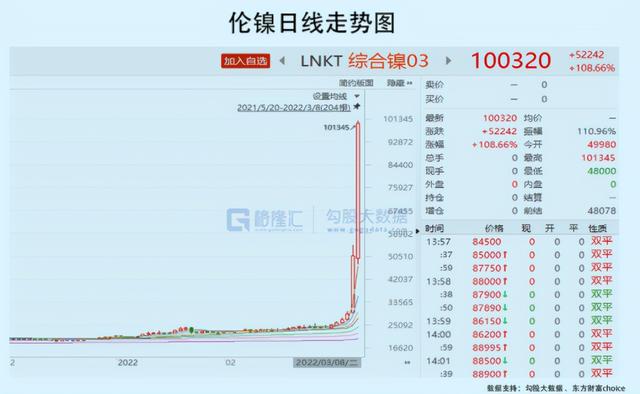Click the trade price 88995
The height and width of the screenshot is (394, 640).
point(487,348)
